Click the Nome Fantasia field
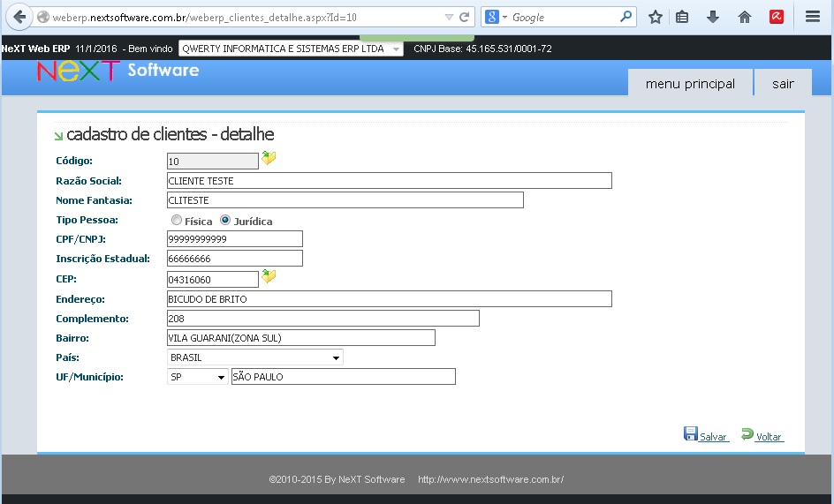 click(345, 199)
